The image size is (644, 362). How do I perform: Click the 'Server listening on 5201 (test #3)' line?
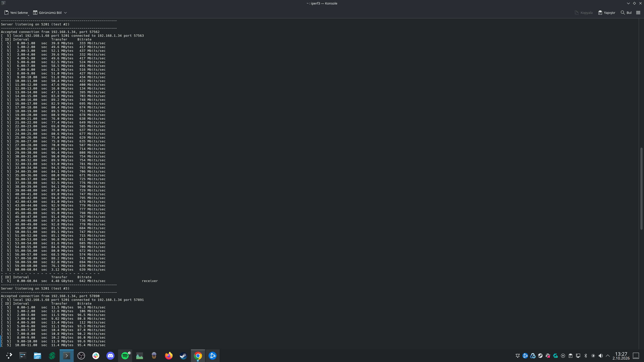point(35,288)
